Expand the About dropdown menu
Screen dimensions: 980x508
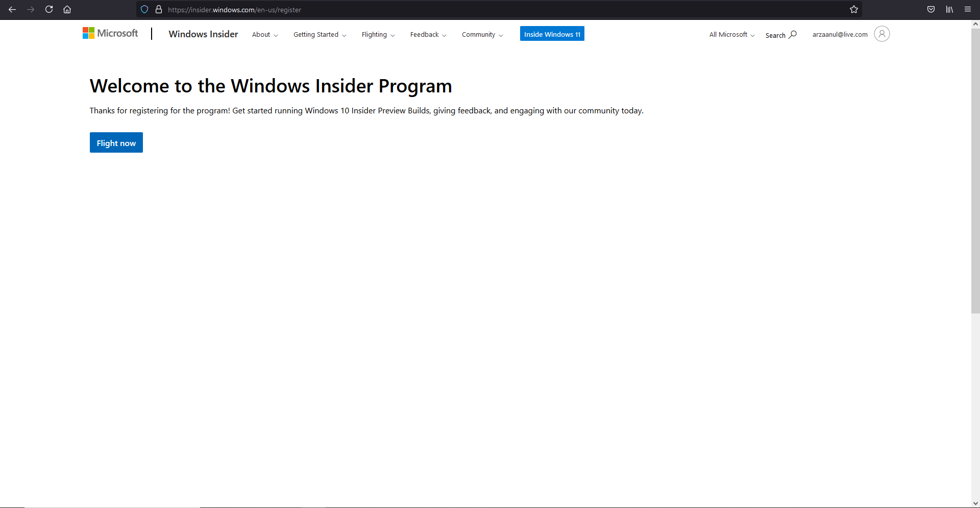click(x=264, y=35)
